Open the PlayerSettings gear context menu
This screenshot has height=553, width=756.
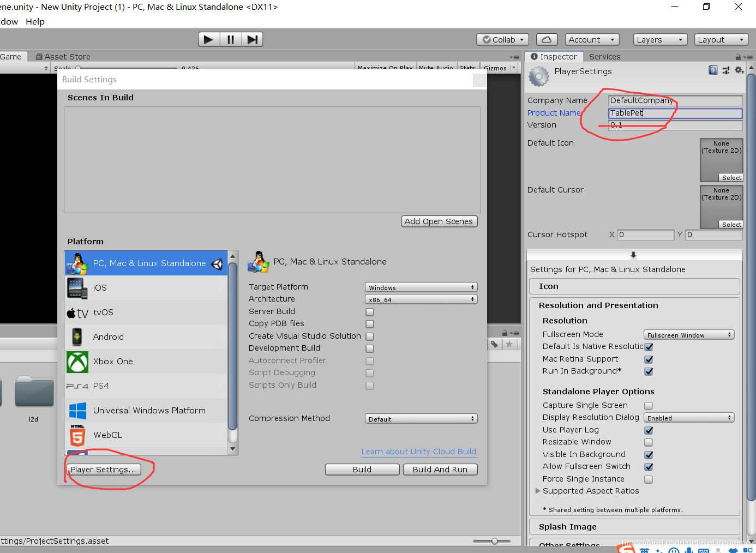739,70
